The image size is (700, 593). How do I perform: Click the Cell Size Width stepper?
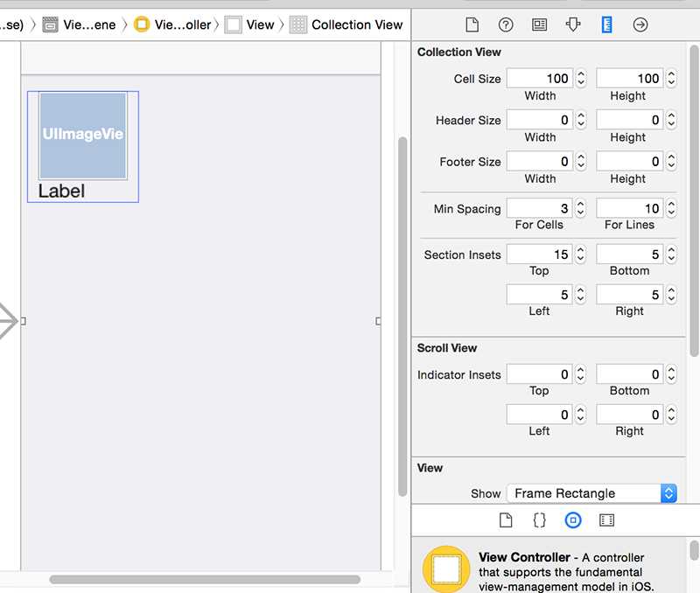click(x=580, y=79)
